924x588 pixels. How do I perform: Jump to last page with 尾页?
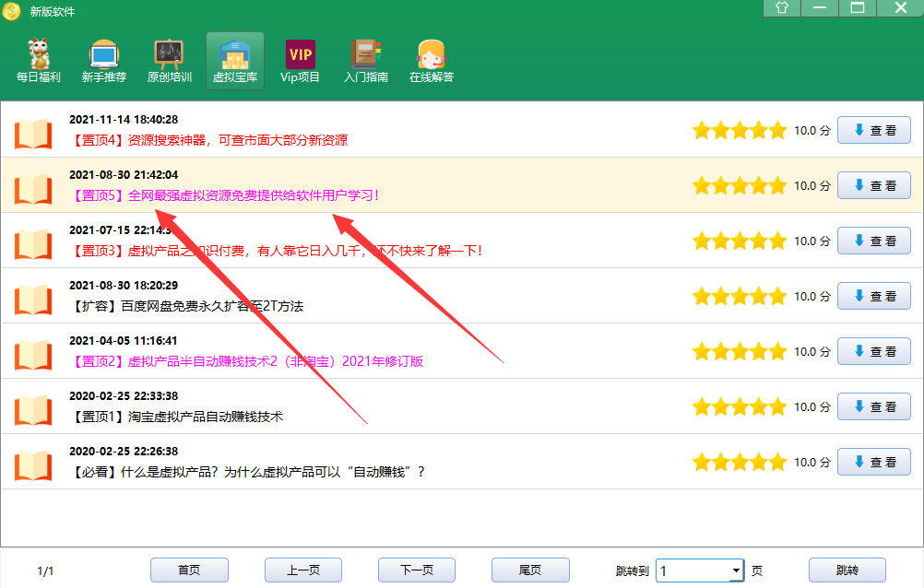[530, 570]
